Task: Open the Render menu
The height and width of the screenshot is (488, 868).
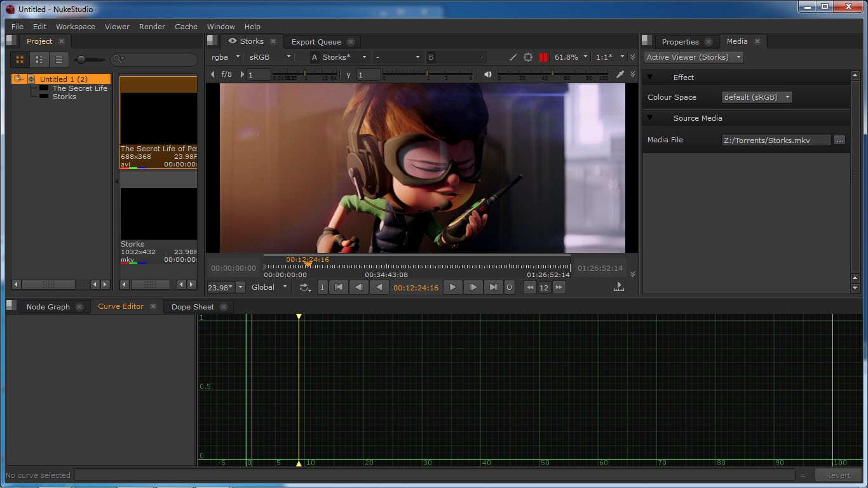Action: pyautogui.click(x=152, y=27)
